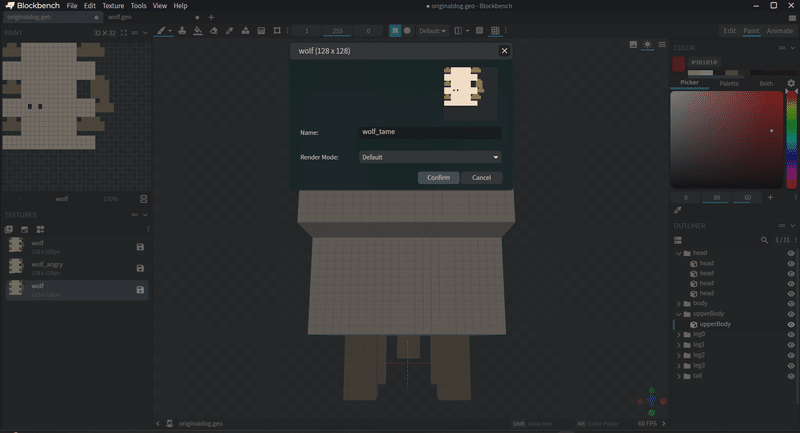800x433 pixels.
Task: Switch to Edit mode
Action: coord(730,31)
